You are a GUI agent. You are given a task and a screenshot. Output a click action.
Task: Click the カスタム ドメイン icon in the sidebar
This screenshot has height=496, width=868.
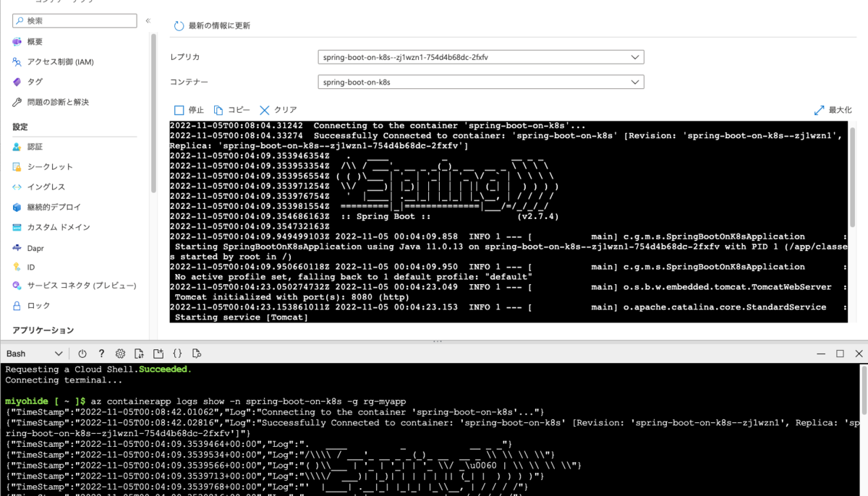tap(17, 227)
